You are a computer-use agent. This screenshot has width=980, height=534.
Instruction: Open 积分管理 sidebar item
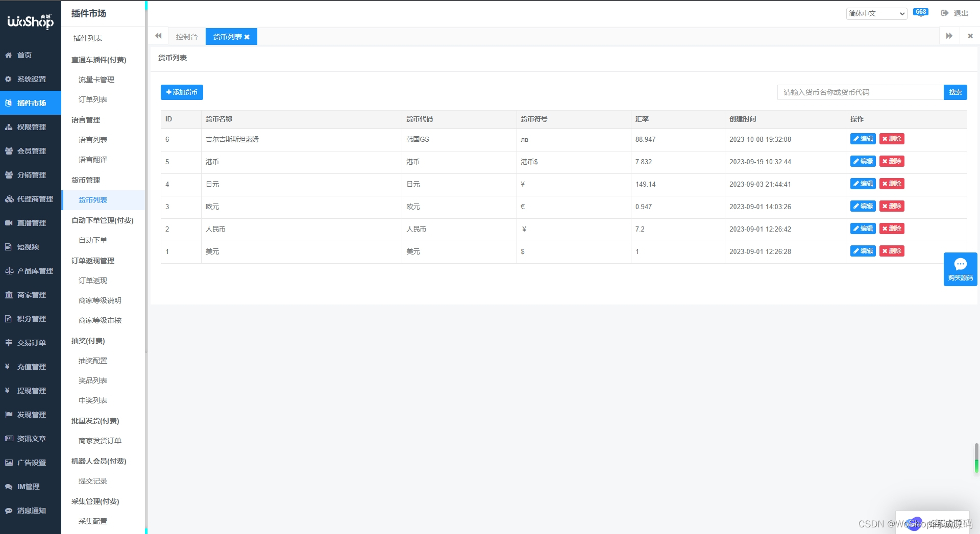31,319
